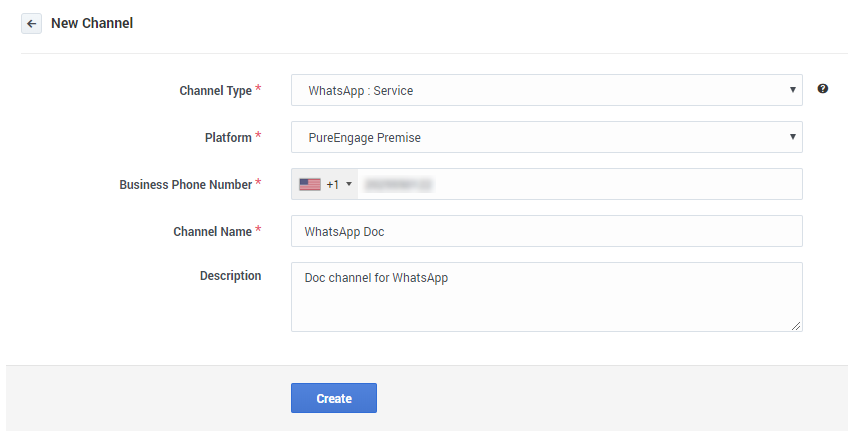Grab the Description box resize handle
The width and height of the screenshot is (848, 439).
(797, 326)
